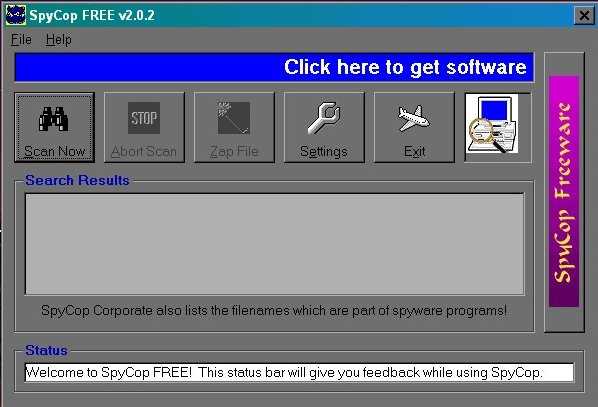
Task: Click the computer with magnifying glass image
Action: [492, 124]
